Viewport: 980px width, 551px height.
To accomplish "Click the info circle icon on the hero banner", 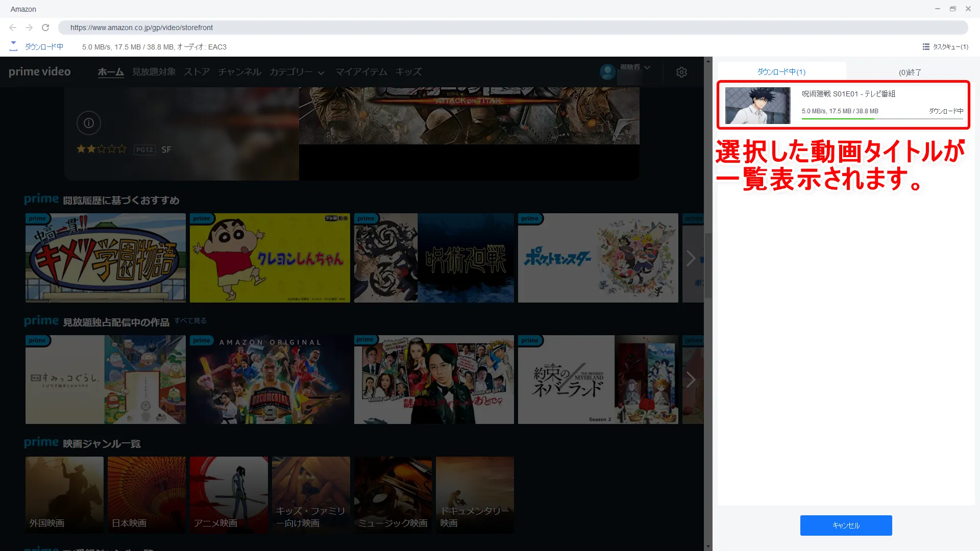I will (89, 123).
